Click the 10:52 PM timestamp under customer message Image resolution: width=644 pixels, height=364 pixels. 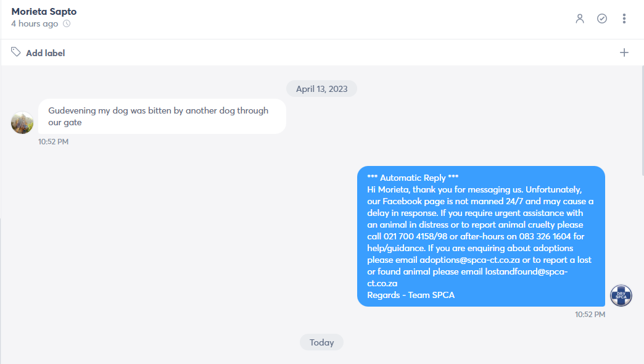pos(54,142)
